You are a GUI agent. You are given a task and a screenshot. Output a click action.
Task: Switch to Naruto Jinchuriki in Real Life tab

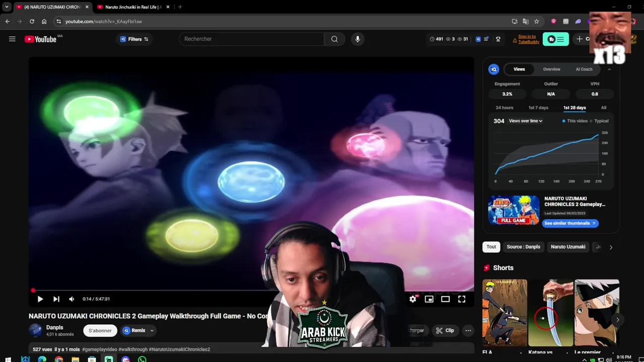click(134, 7)
